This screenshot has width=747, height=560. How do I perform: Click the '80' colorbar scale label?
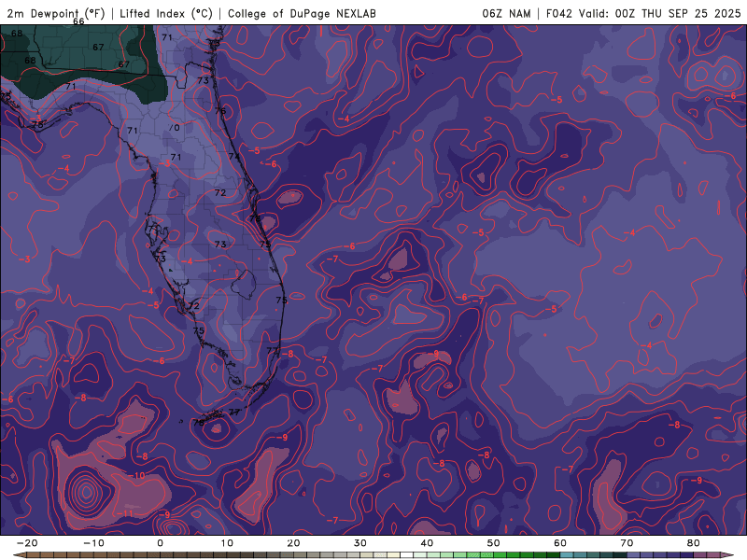click(694, 543)
